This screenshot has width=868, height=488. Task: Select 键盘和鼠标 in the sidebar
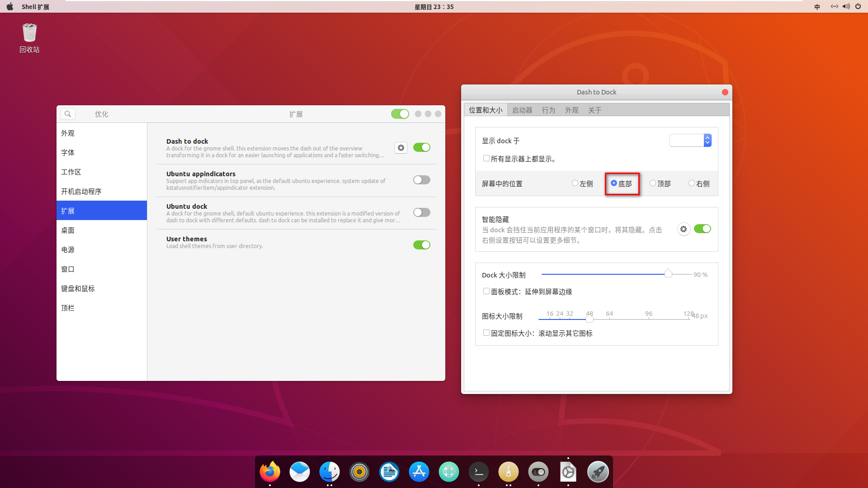coord(78,288)
